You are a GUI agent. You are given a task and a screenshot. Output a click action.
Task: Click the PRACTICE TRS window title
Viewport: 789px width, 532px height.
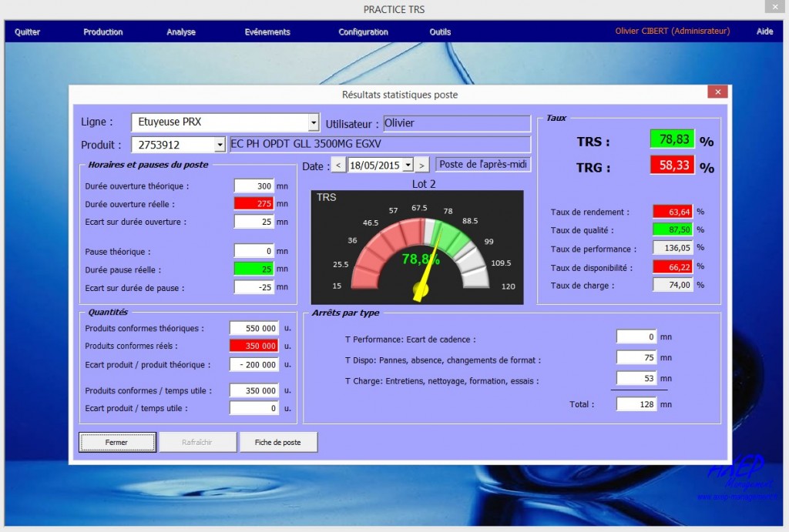[x=394, y=9]
